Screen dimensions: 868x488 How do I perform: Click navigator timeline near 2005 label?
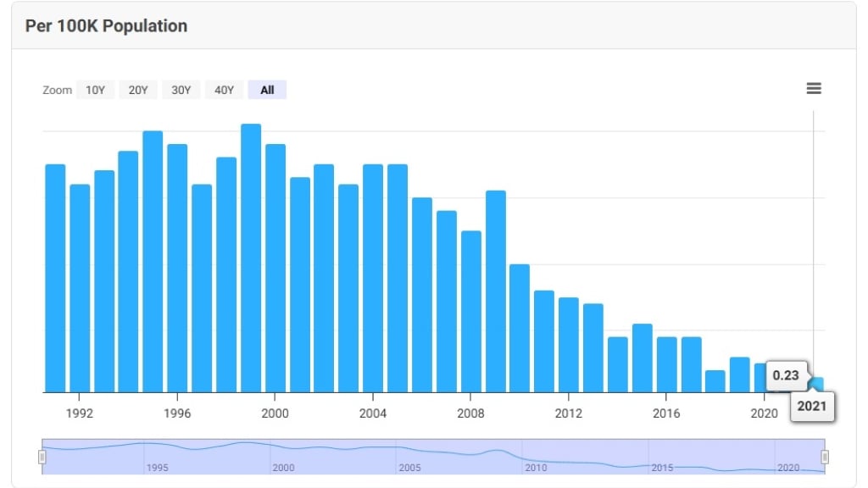tap(410, 457)
